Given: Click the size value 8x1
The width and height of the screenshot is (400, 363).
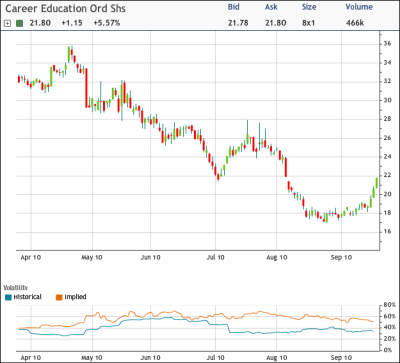Looking at the screenshot, I should 309,23.
